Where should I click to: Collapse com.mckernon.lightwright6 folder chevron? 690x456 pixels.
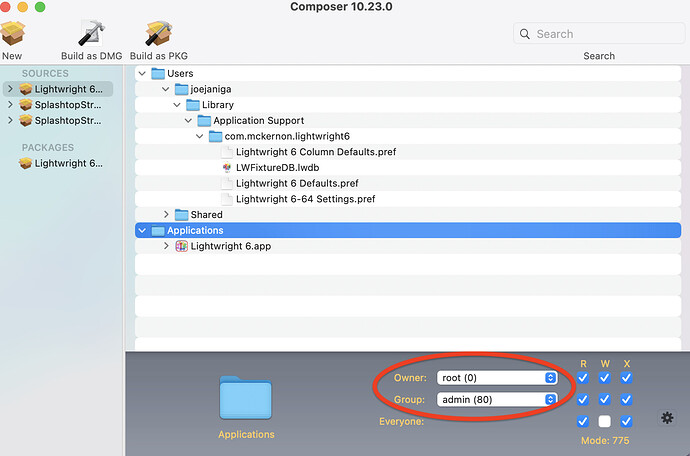(x=200, y=136)
